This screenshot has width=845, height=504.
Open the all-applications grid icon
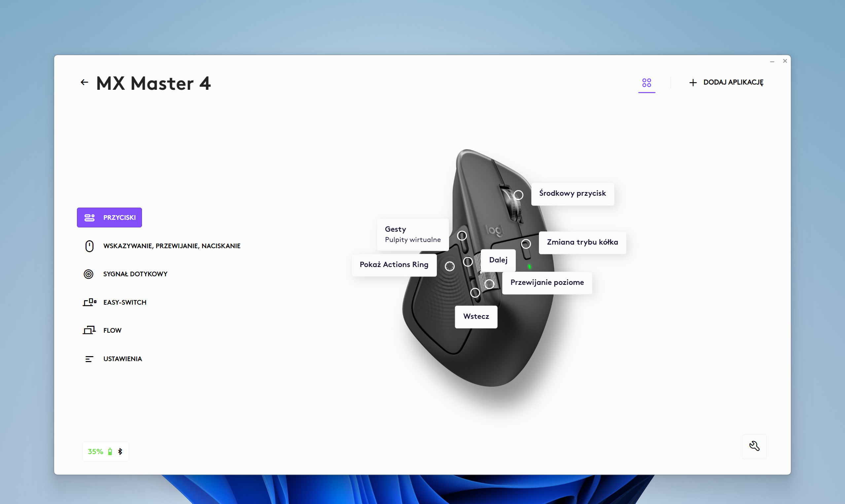pos(646,83)
